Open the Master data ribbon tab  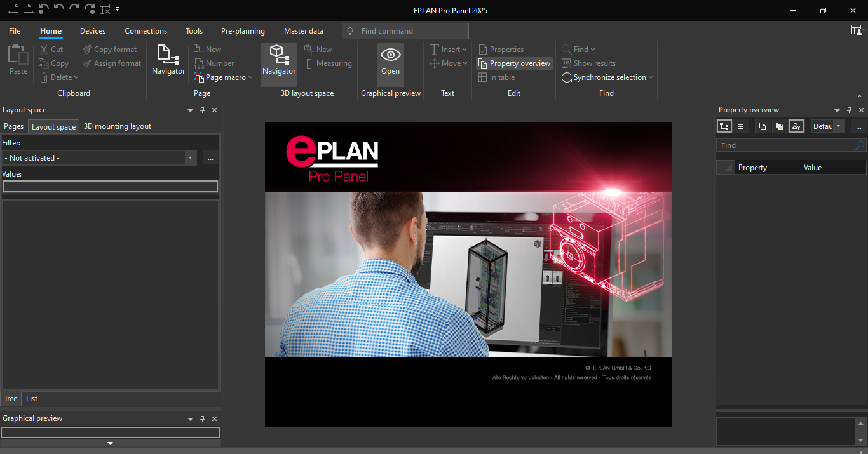(x=303, y=30)
